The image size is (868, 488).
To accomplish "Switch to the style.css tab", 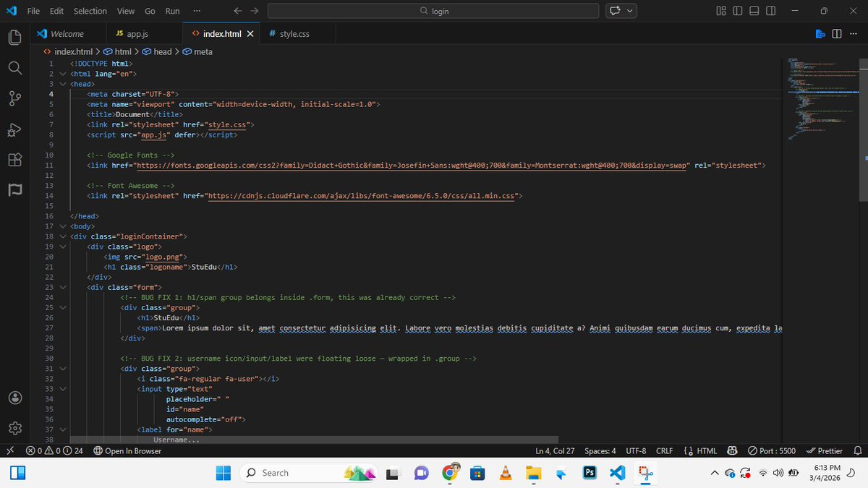I will tap(294, 34).
